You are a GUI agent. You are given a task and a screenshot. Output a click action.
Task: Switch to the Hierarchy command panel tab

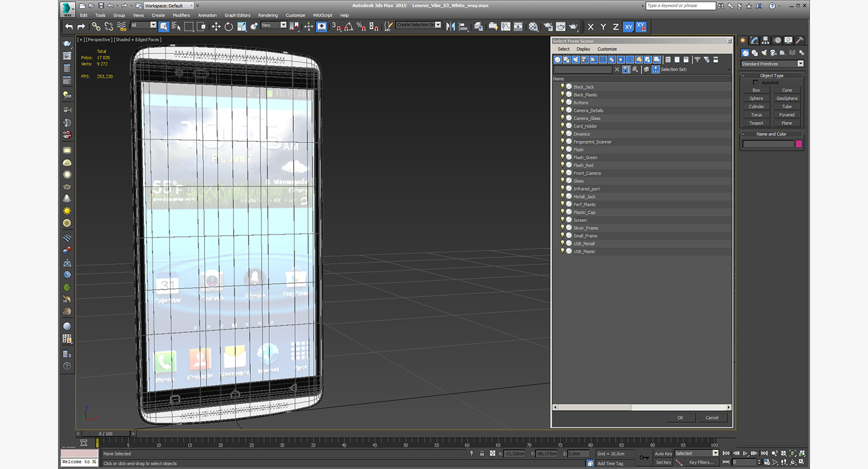(765, 40)
